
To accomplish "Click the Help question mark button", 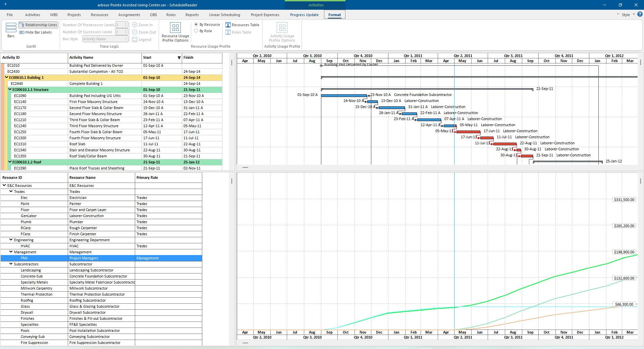I will (640, 14).
